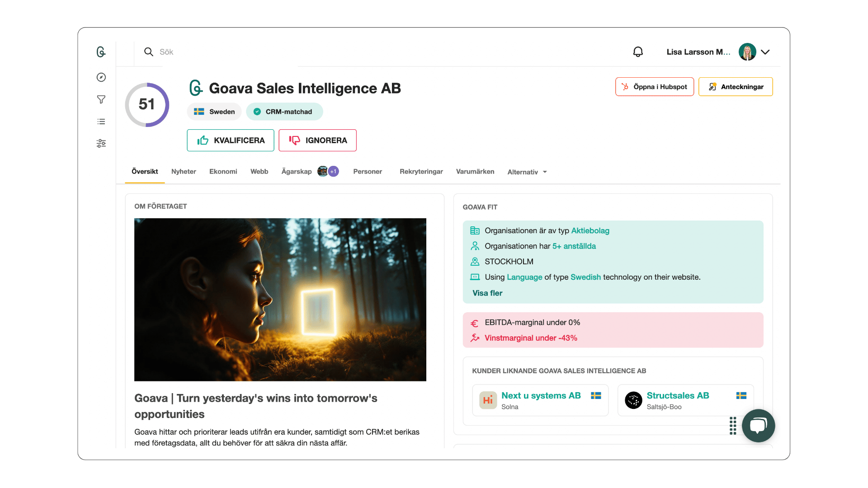Open the sliders settings icon in sidebar
Viewport: 868px width, 488px height.
click(x=101, y=143)
